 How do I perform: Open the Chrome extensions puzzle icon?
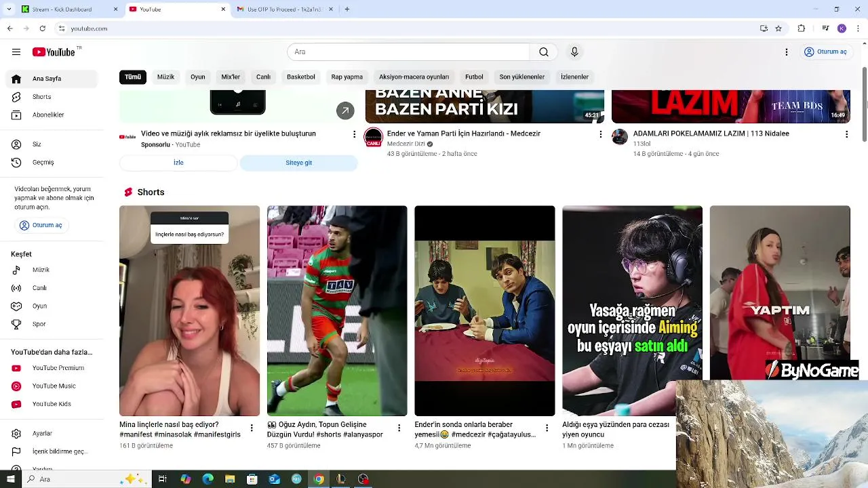click(x=802, y=28)
